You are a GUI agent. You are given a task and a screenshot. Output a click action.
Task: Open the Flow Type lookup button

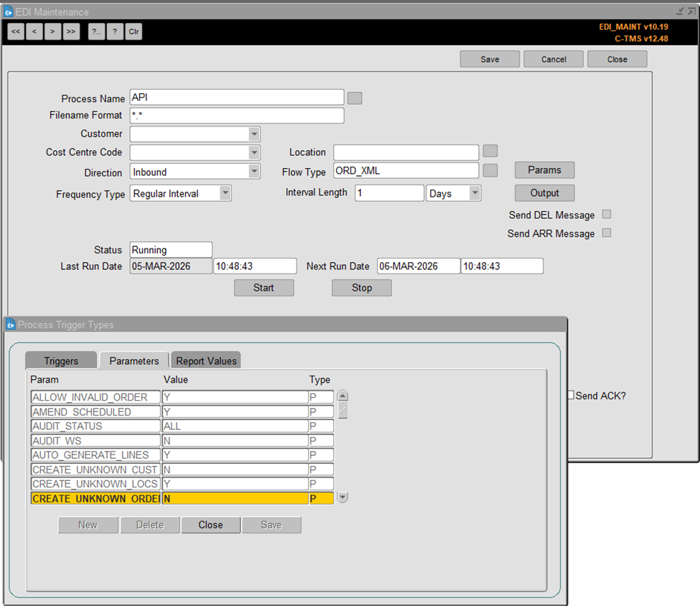[x=490, y=172]
